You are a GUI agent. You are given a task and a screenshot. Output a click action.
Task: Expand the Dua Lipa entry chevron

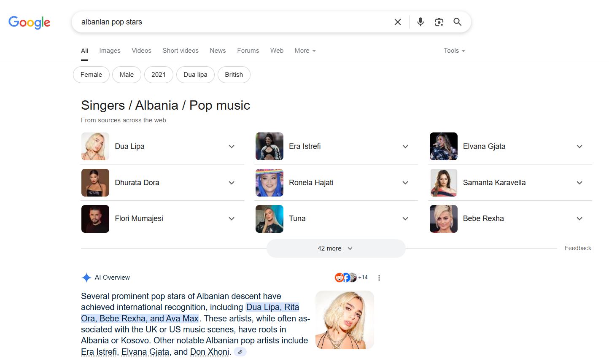pos(232,147)
